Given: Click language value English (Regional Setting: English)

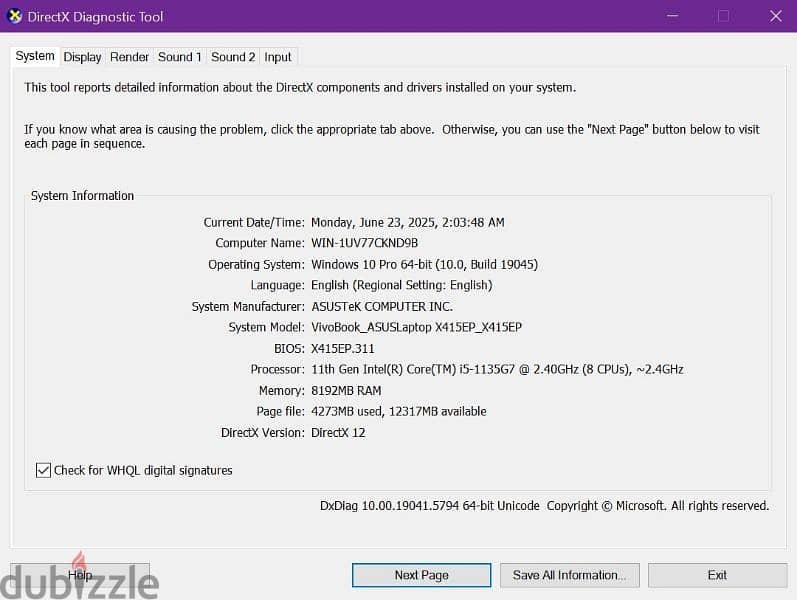Looking at the screenshot, I should (x=402, y=285).
